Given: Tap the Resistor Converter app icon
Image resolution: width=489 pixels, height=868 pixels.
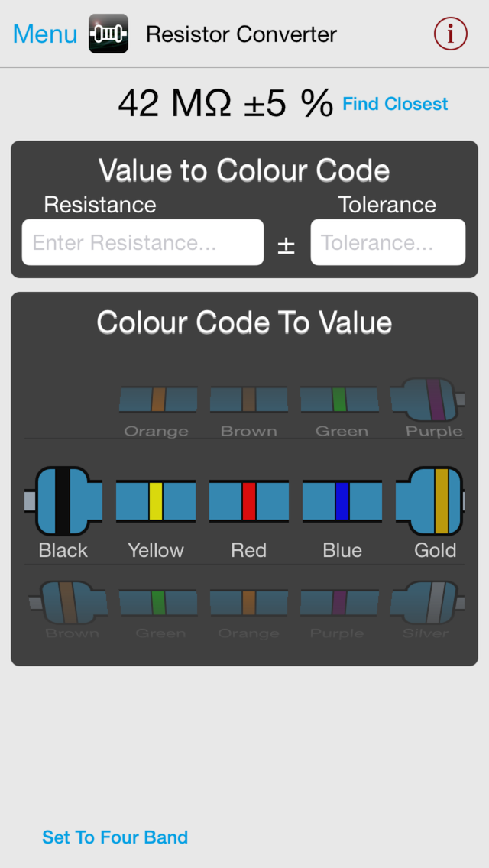Looking at the screenshot, I should tap(108, 34).
